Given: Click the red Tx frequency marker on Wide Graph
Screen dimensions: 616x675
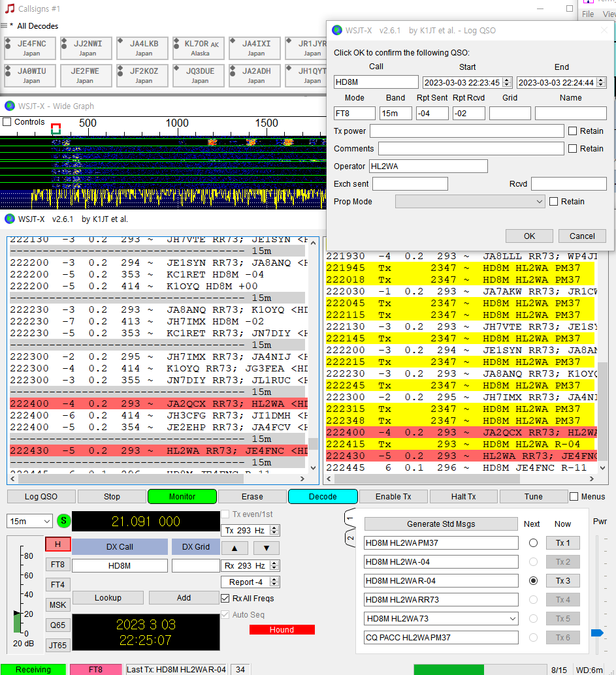Looking at the screenshot, I should pos(56,126).
